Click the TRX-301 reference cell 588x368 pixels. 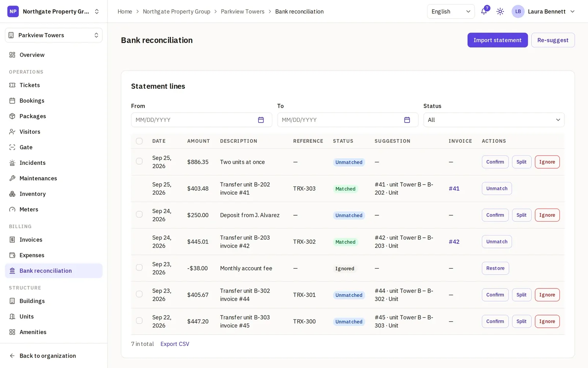click(x=304, y=295)
